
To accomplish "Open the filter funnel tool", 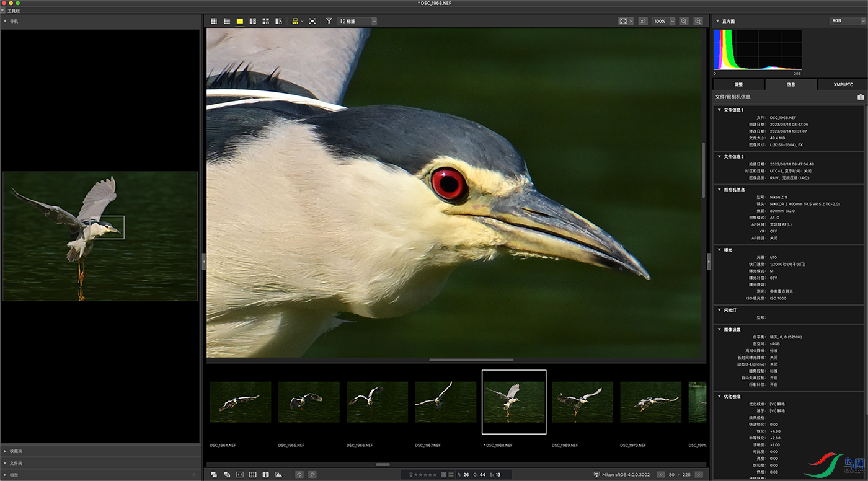I will tap(329, 21).
